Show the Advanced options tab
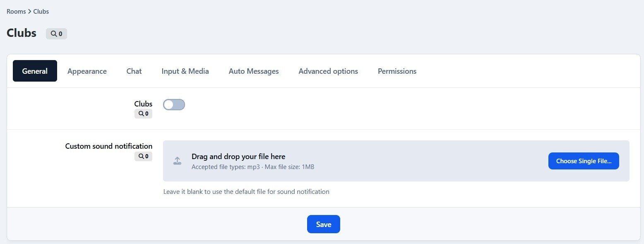Image resolution: width=644 pixels, height=244 pixels. pyautogui.click(x=328, y=71)
